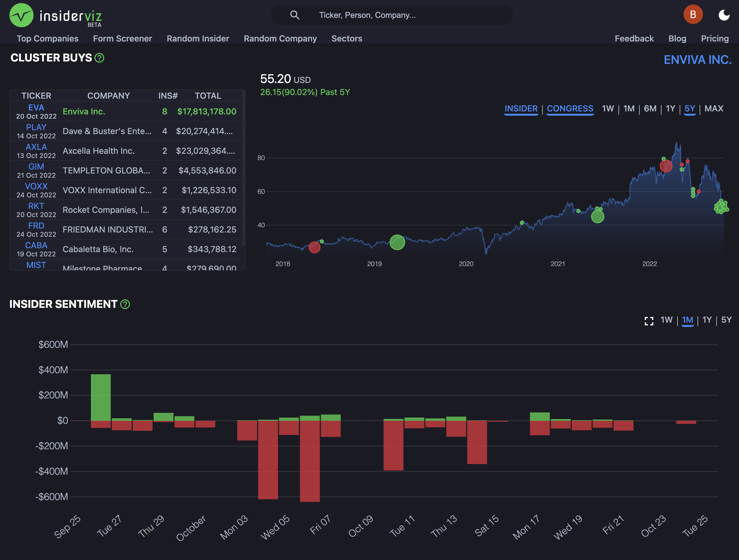Open the Blog link
The width and height of the screenshot is (739, 560).
tap(677, 38)
